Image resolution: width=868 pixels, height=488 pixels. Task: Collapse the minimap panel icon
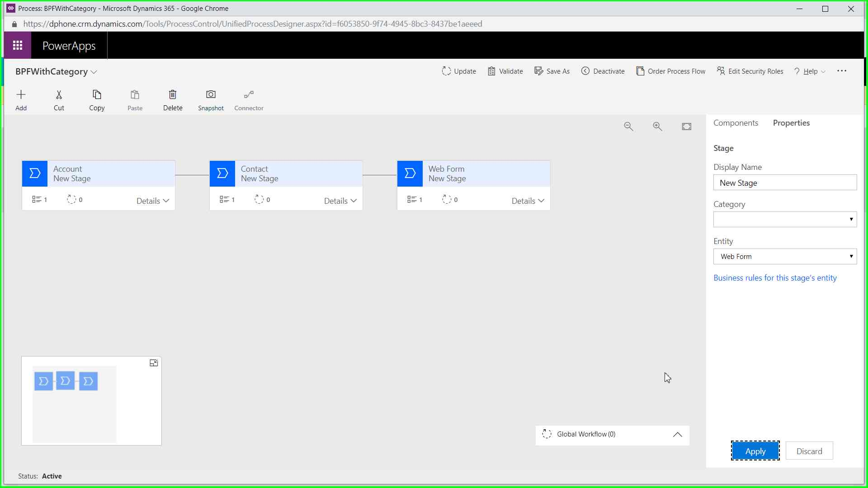[154, 363]
